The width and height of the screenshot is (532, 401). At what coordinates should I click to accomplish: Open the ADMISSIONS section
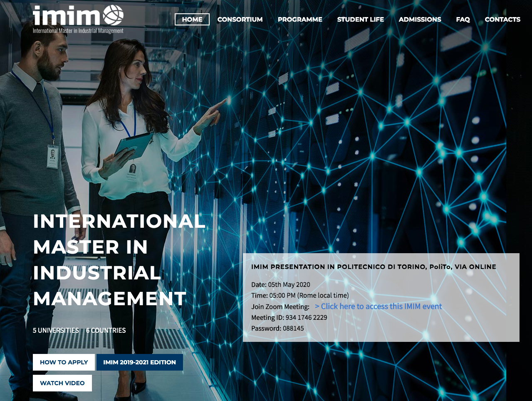pos(420,19)
